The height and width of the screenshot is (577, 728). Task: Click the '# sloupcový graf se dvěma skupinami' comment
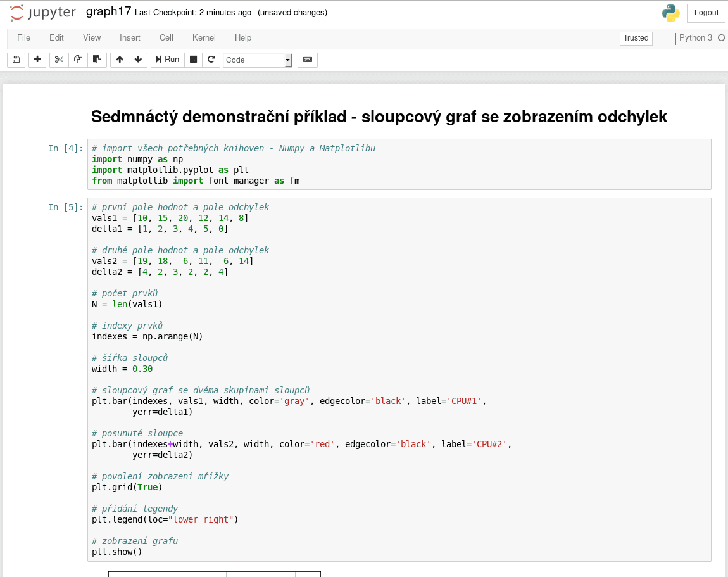[x=201, y=390]
